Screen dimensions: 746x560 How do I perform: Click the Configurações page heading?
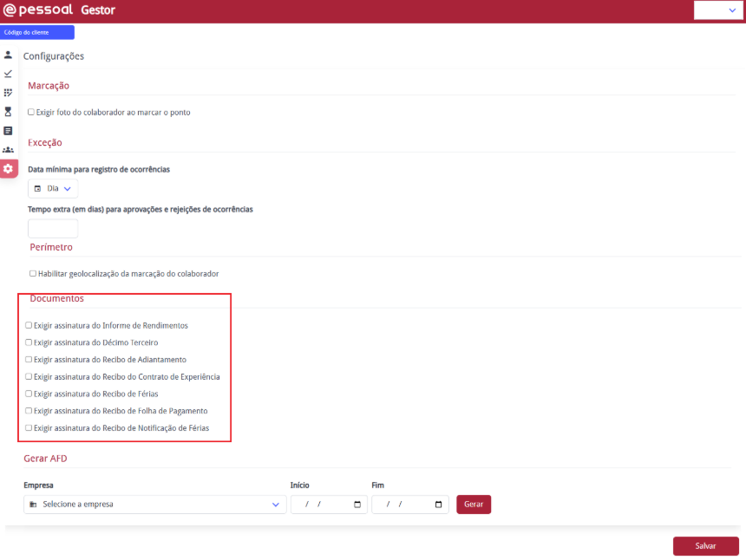click(x=54, y=56)
